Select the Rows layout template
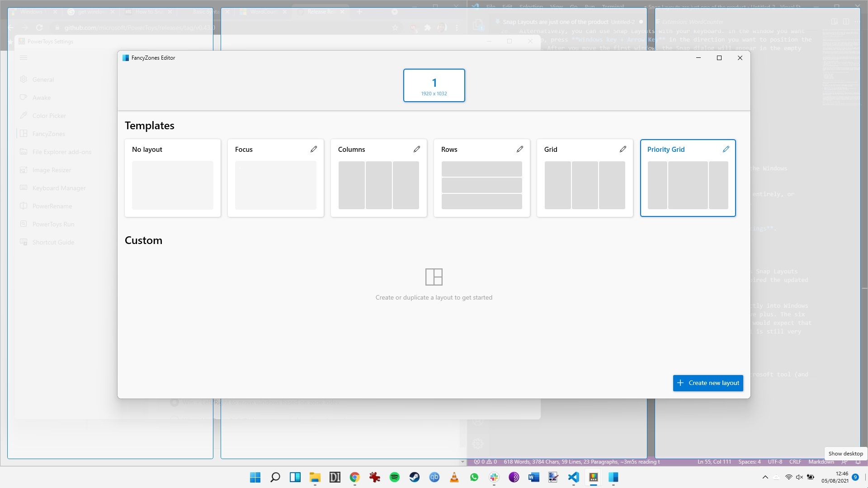Screen dimensions: 868x488 (481, 178)
